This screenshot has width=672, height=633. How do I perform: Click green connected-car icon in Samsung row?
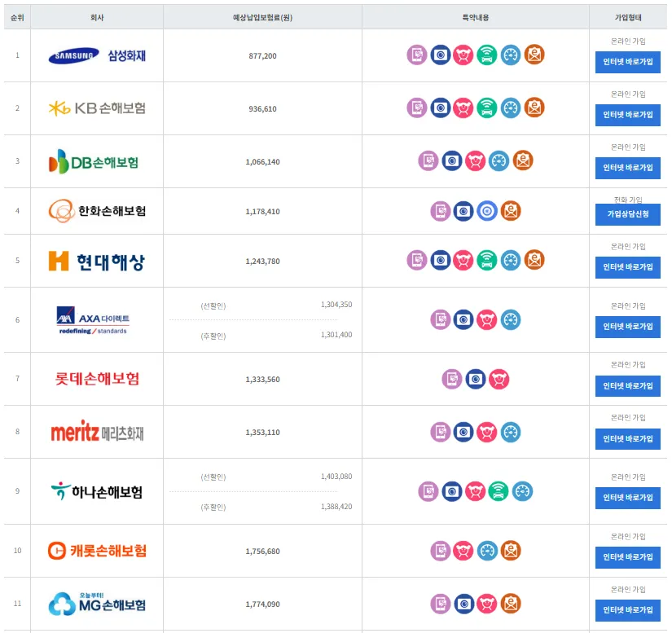[487, 55]
